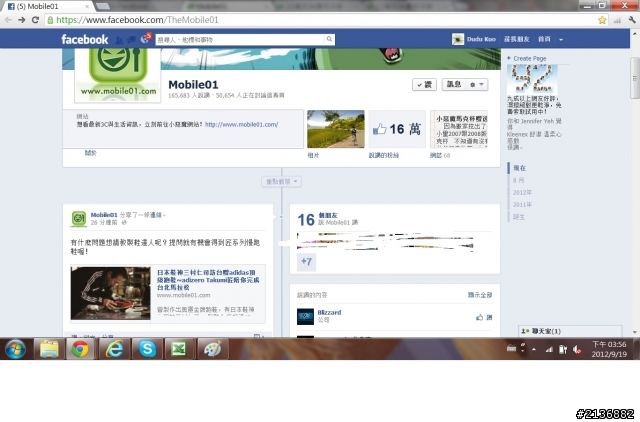Click the Chrome back arrow
Image resolution: width=640 pixels, height=422 pixels.
coord(8,20)
